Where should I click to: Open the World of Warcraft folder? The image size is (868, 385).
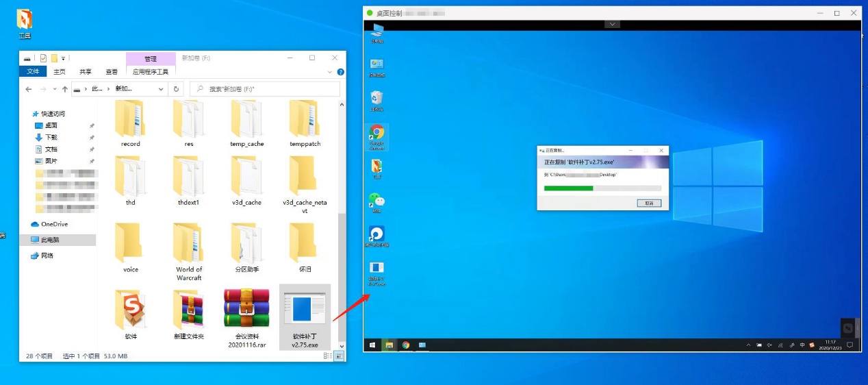189,252
